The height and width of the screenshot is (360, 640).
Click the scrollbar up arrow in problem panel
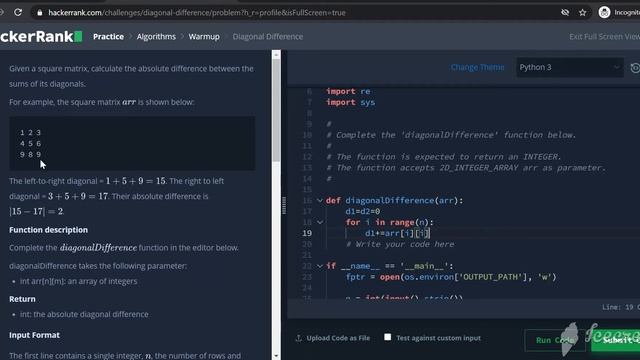click(276, 54)
